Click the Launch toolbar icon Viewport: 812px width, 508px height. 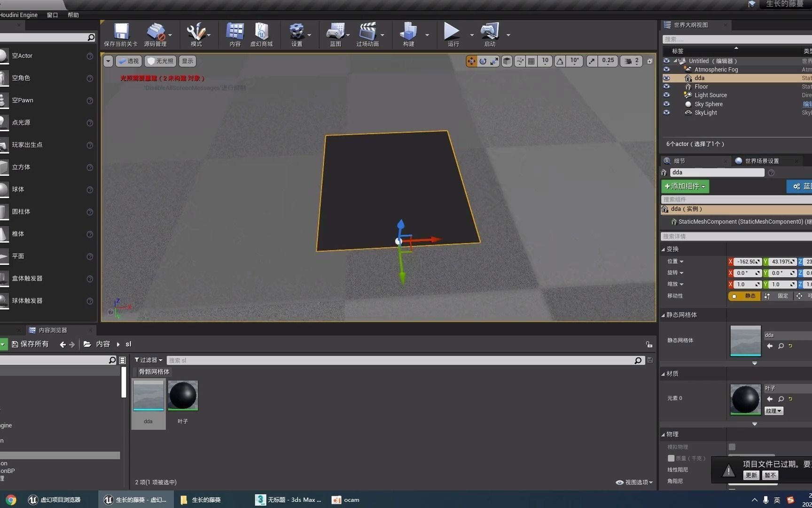(x=490, y=35)
